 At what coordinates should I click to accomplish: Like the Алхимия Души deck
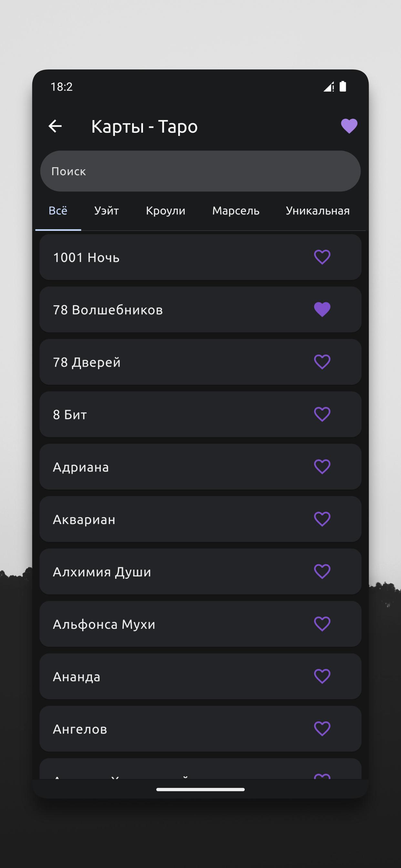pos(322,572)
